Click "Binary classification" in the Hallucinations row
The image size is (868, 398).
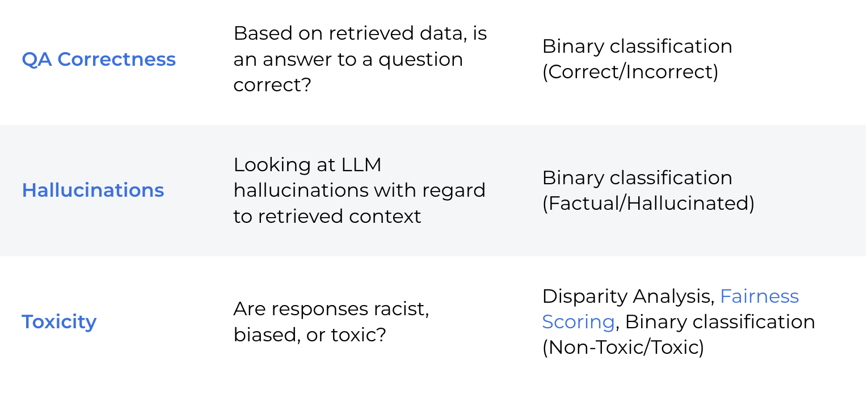pyautogui.click(x=637, y=177)
